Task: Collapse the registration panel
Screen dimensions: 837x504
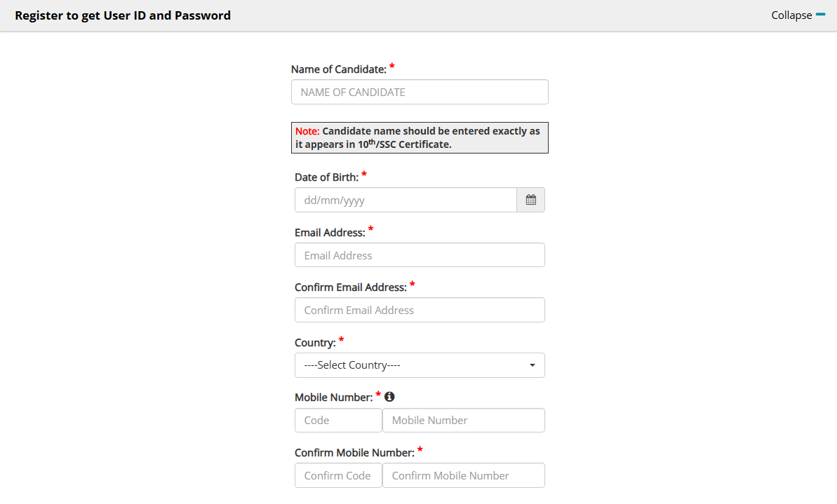Action: tap(798, 15)
